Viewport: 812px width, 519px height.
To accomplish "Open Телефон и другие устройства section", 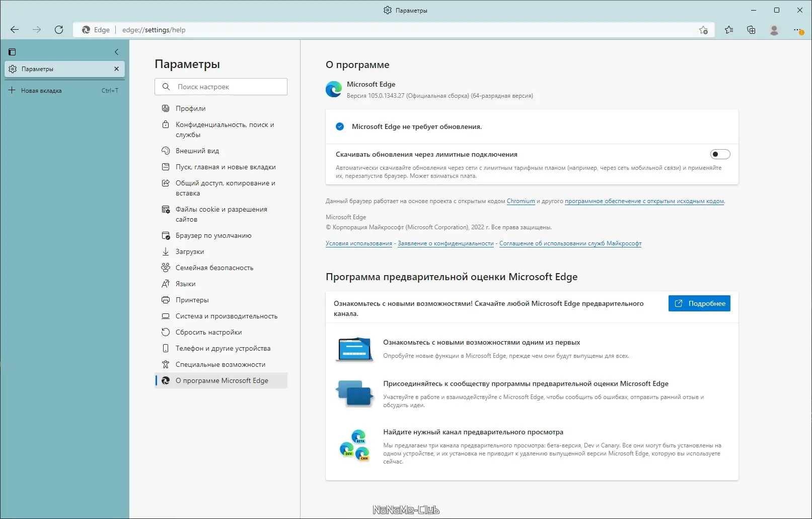I will [x=221, y=348].
